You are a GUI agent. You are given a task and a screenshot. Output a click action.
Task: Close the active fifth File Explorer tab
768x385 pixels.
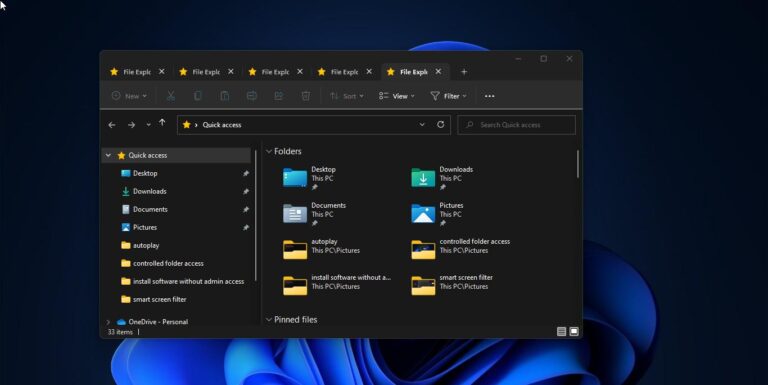pos(438,72)
